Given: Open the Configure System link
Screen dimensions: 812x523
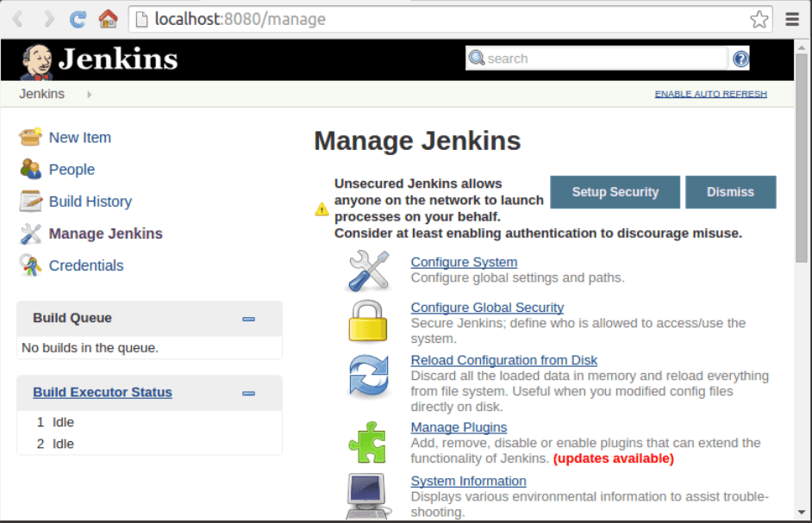Looking at the screenshot, I should [x=464, y=262].
